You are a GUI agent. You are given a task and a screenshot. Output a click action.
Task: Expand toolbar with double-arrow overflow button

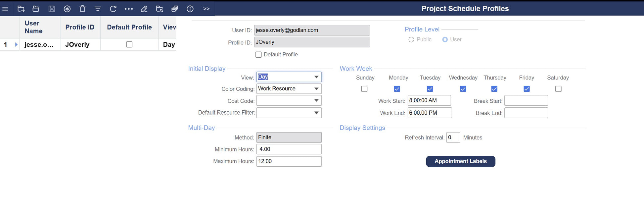tap(207, 9)
